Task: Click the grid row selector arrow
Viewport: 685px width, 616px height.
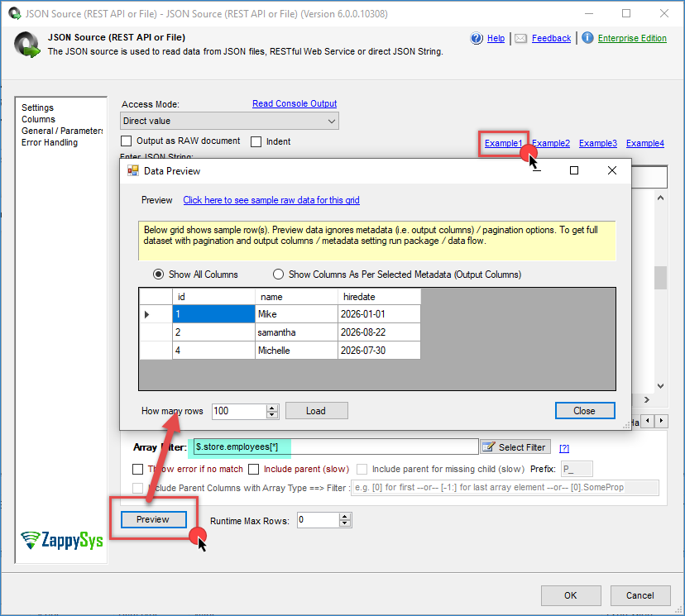Action: (146, 314)
